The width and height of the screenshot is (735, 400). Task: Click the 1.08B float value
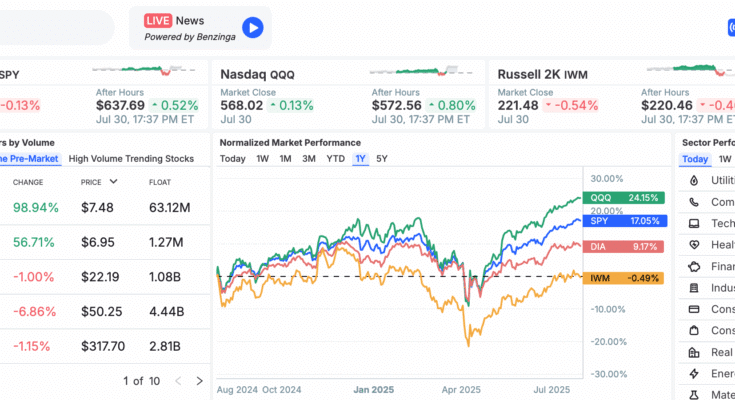click(x=165, y=277)
